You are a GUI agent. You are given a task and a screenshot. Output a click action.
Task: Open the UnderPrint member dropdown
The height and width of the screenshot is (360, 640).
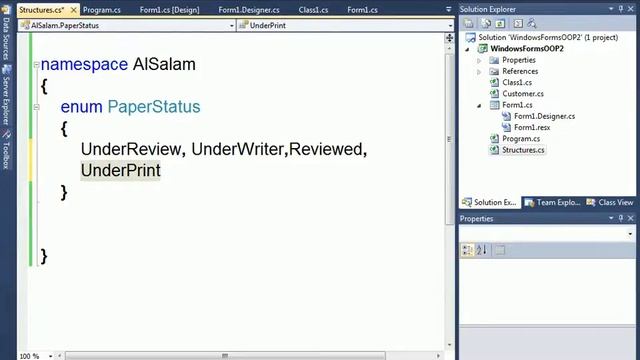(450, 25)
